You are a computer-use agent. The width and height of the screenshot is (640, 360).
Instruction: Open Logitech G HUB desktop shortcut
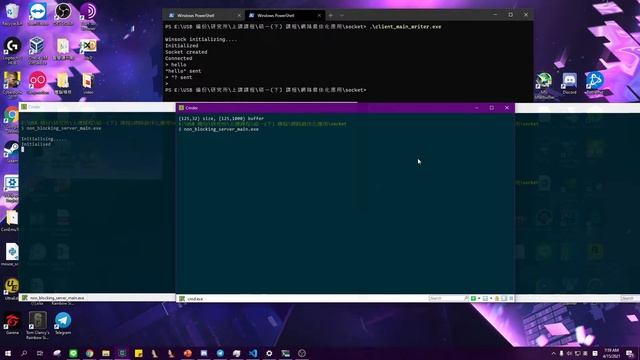point(12,50)
